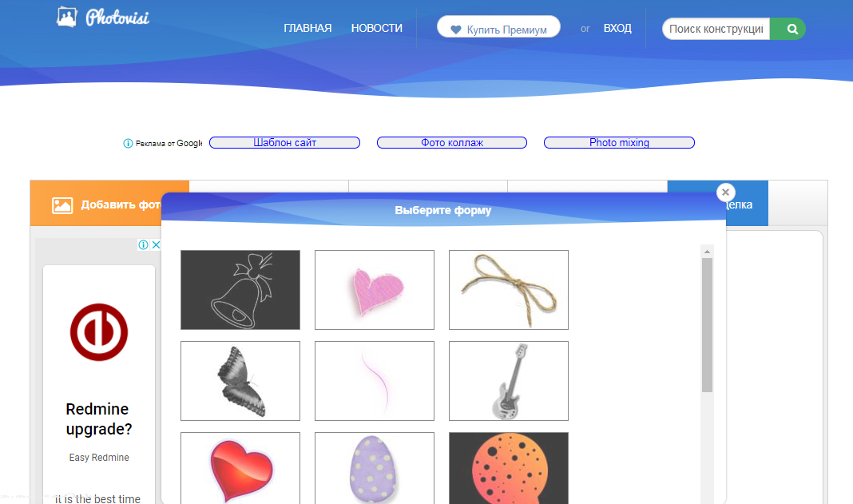Click the Купить Премиум button

click(x=499, y=27)
